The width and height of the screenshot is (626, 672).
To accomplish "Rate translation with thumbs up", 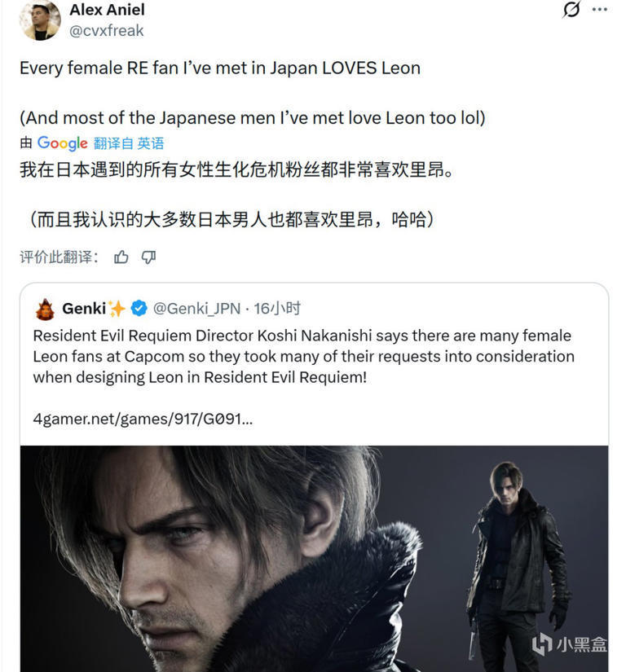I will [x=121, y=257].
